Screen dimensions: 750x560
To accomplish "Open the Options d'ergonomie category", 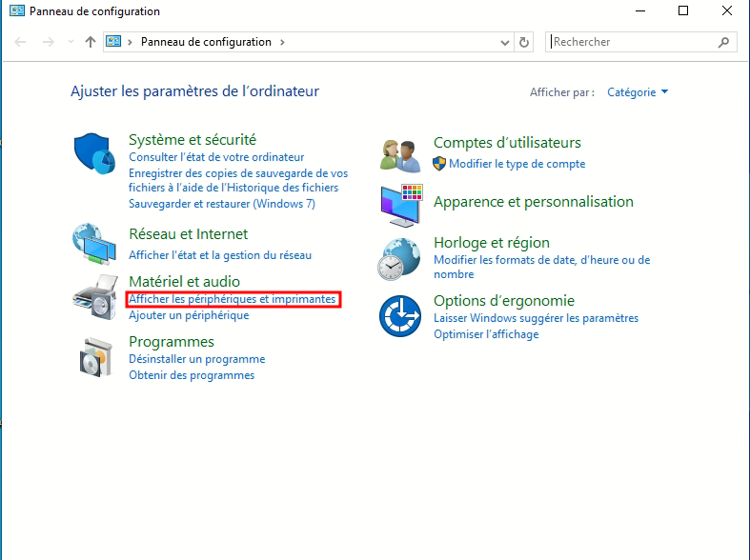I will 504,301.
